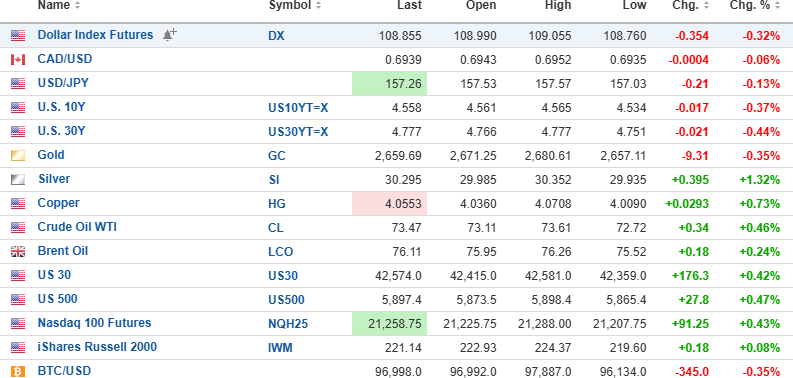Click the US flag icon beside Nasdaq 100 Futures
The image size is (793, 378).
18,323
